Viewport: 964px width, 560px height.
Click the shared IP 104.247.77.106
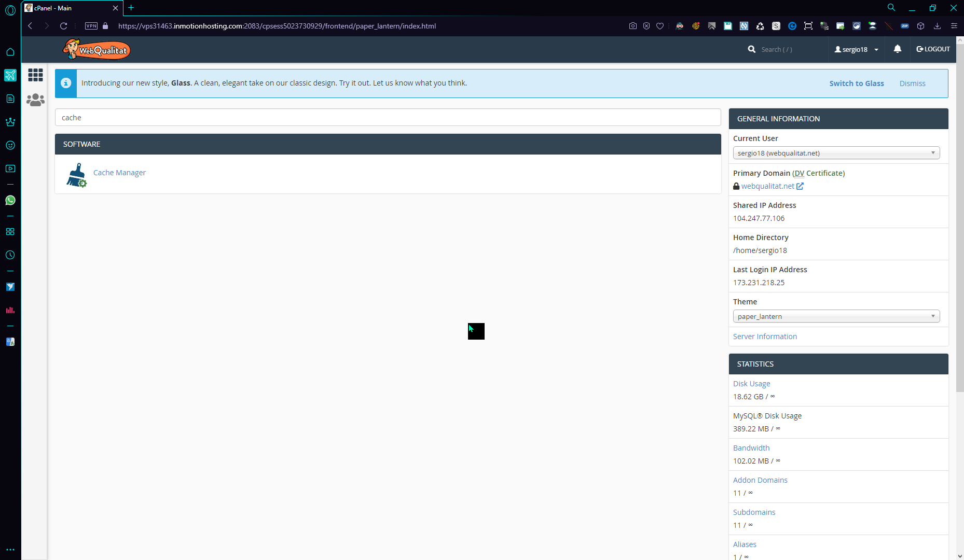point(759,218)
